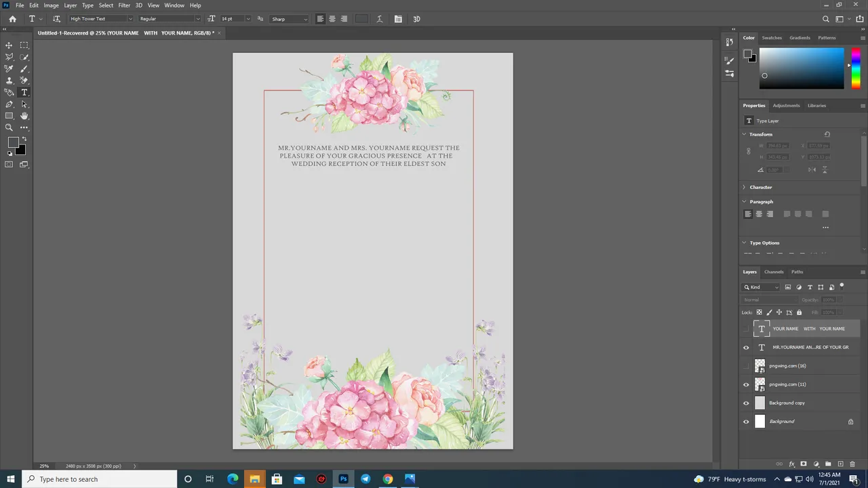
Task: Select the Rectangle shape tool
Action: point(9,116)
